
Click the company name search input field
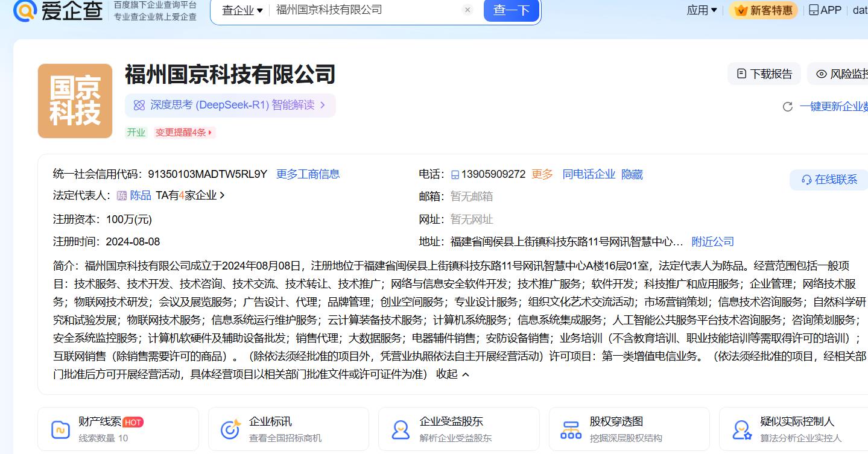(x=365, y=10)
